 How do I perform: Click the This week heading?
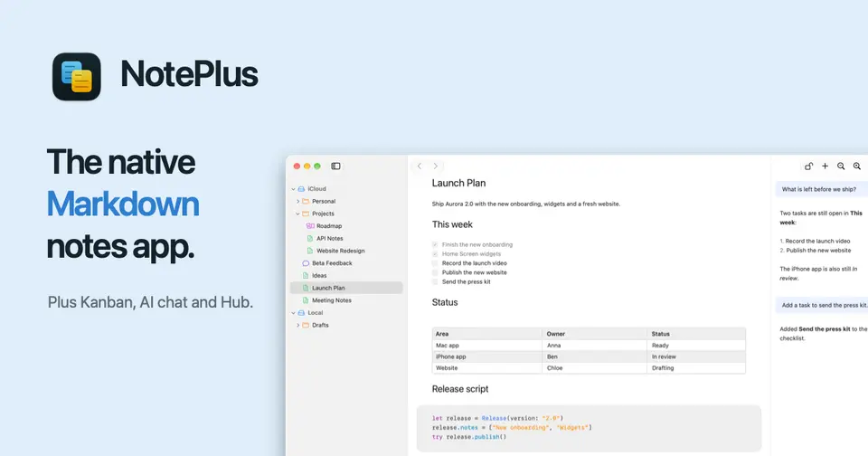click(x=452, y=224)
